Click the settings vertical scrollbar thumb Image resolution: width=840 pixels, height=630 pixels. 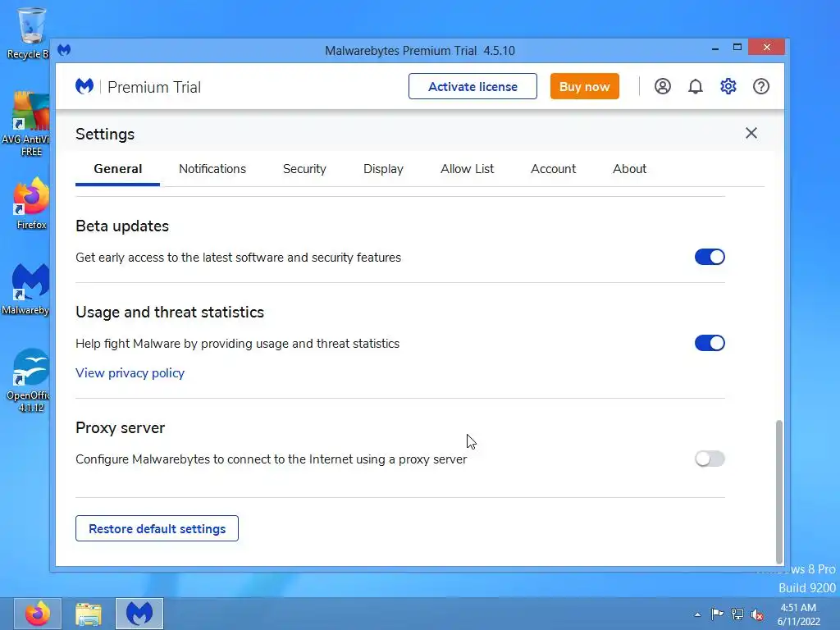[779, 491]
